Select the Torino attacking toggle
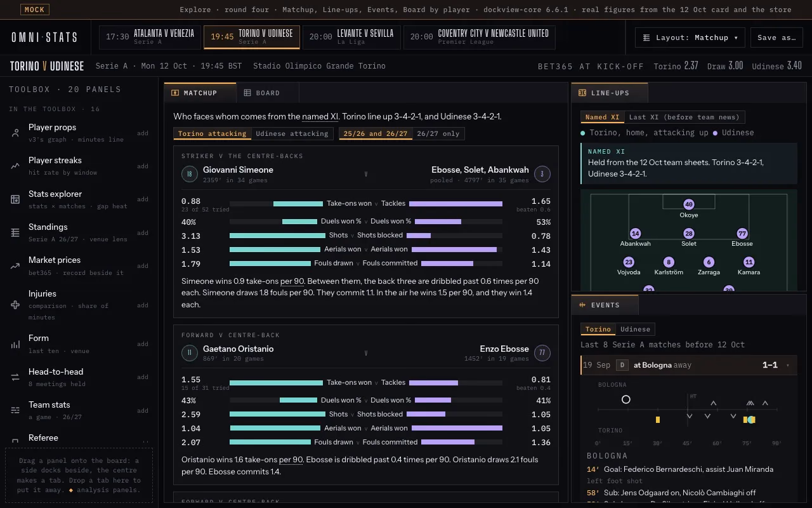 [x=212, y=134]
